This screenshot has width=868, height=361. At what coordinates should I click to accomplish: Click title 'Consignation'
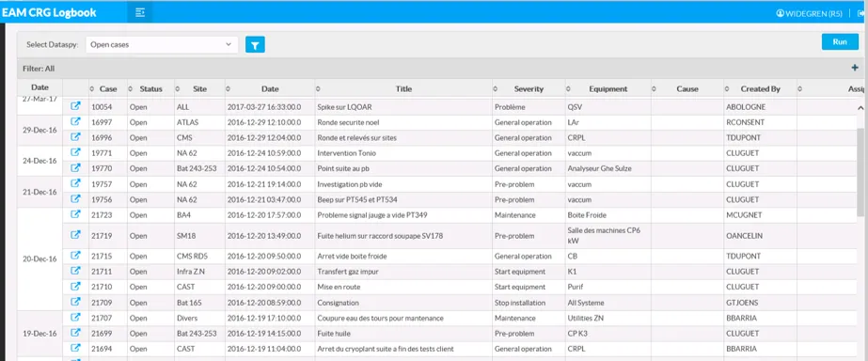click(338, 303)
